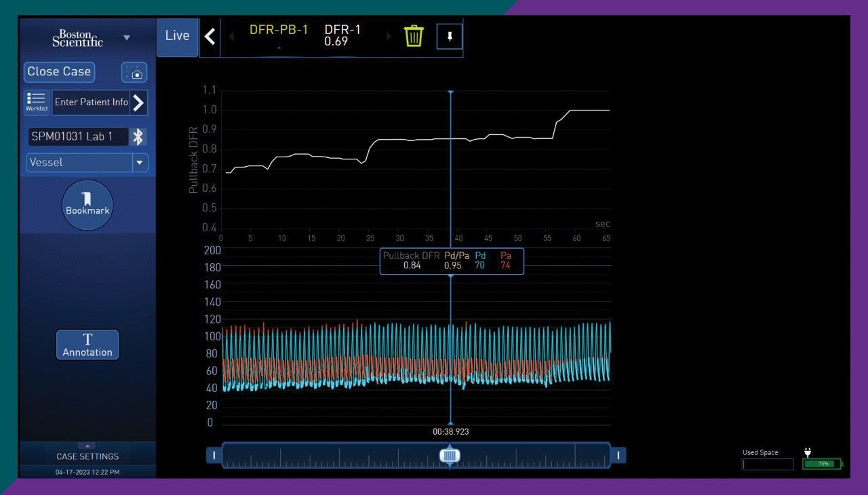Click the screen capture camera icon
This screenshot has height=495, width=868.
coord(134,72)
